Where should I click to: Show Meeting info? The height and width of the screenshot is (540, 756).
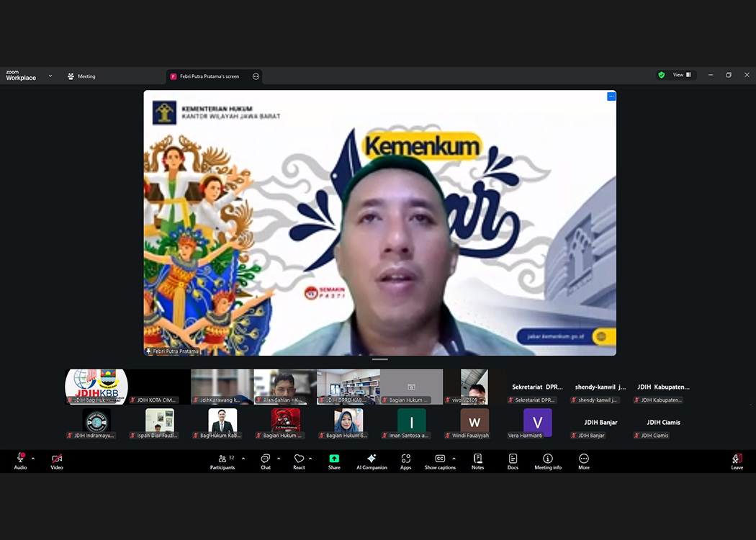(548, 460)
